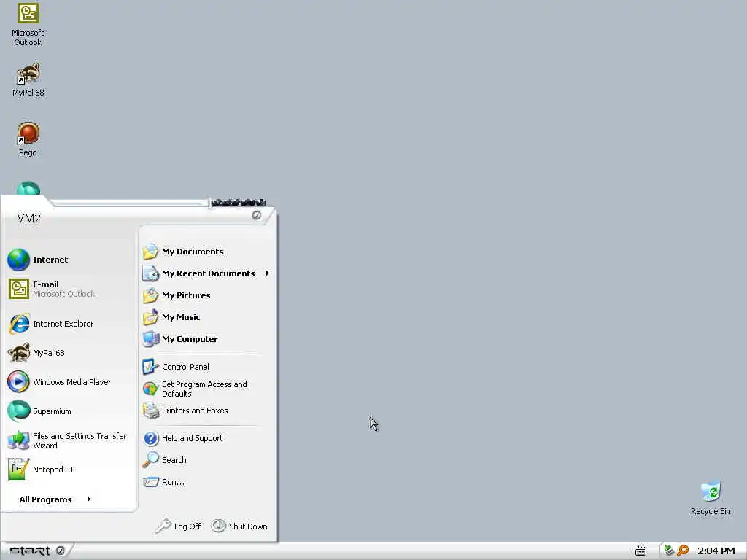Click the Control Panel icon

pos(150,367)
